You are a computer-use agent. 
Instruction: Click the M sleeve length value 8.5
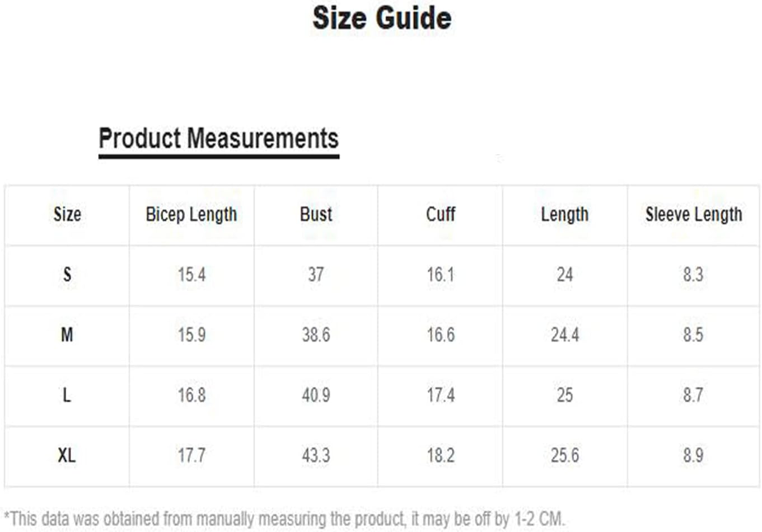coord(693,335)
